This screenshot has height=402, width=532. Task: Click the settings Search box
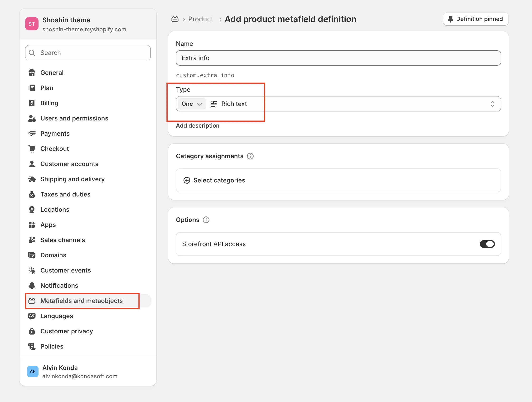point(88,53)
